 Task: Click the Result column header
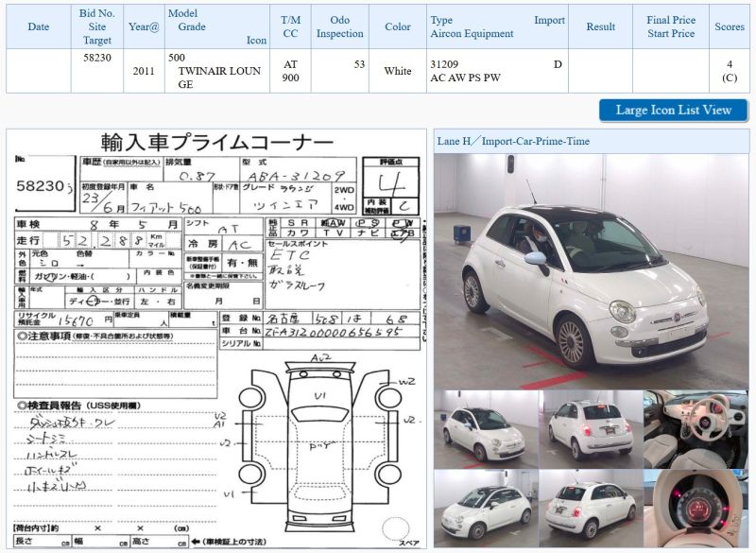pos(600,27)
